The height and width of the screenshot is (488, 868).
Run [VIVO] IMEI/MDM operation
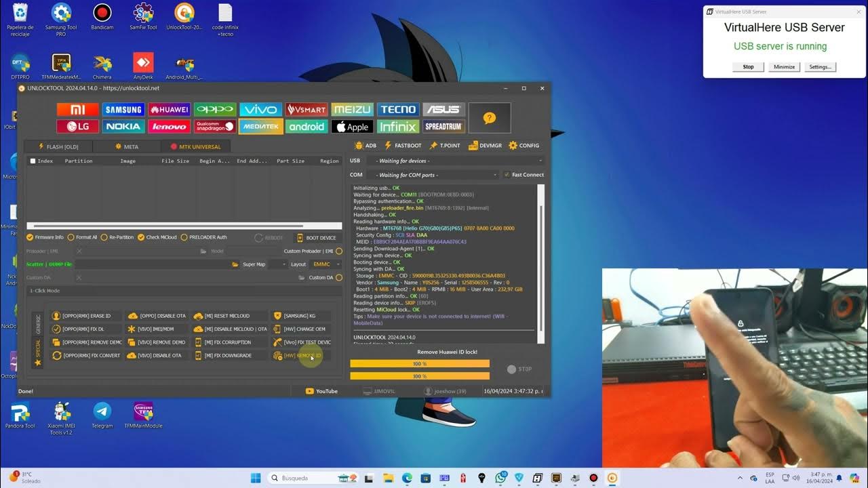pos(151,329)
